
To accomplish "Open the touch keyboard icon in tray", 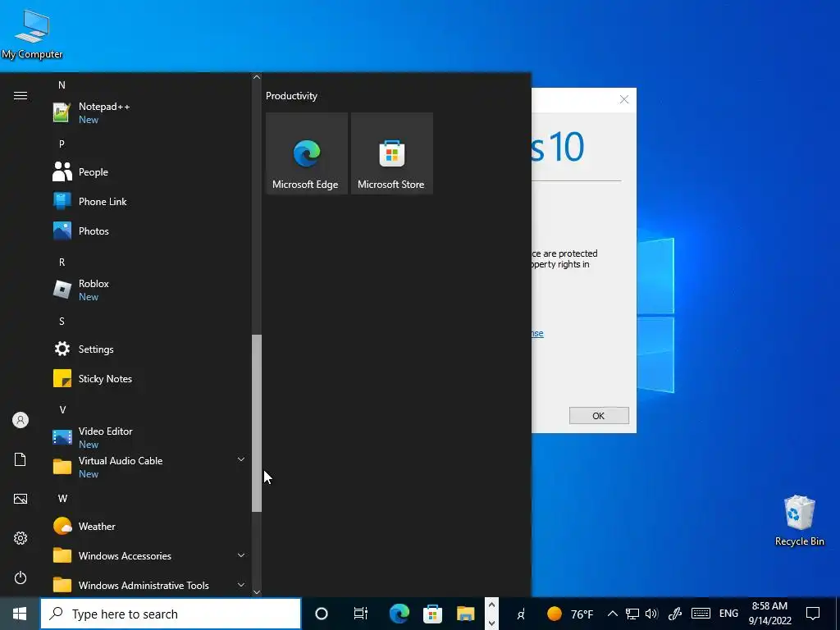I will pos(701,614).
